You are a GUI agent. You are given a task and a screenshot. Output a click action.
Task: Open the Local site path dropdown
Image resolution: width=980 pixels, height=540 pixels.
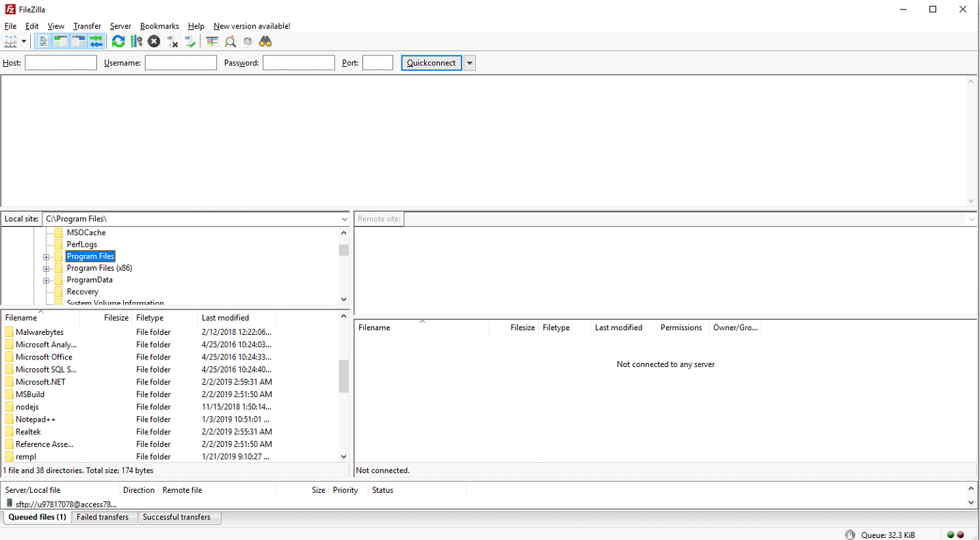(344, 219)
